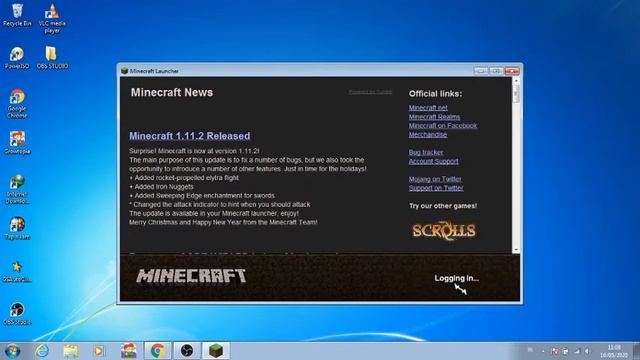Open the Minecraft Realms link
Screen dimensions: 640x360
pos(434,117)
